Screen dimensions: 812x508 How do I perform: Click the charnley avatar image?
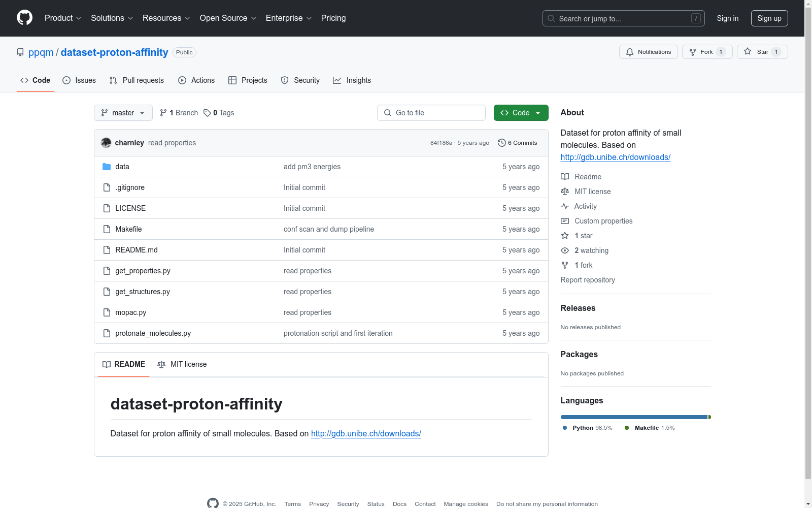(106, 143)
